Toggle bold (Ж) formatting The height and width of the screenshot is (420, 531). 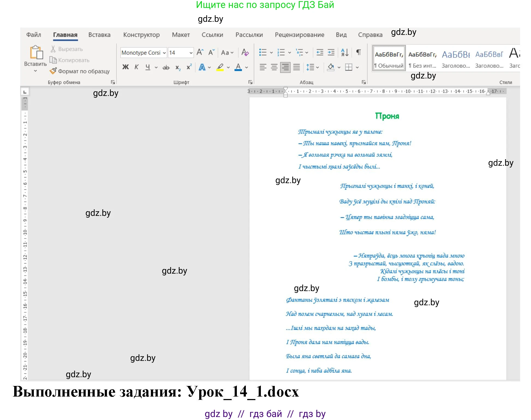[125, 67]
